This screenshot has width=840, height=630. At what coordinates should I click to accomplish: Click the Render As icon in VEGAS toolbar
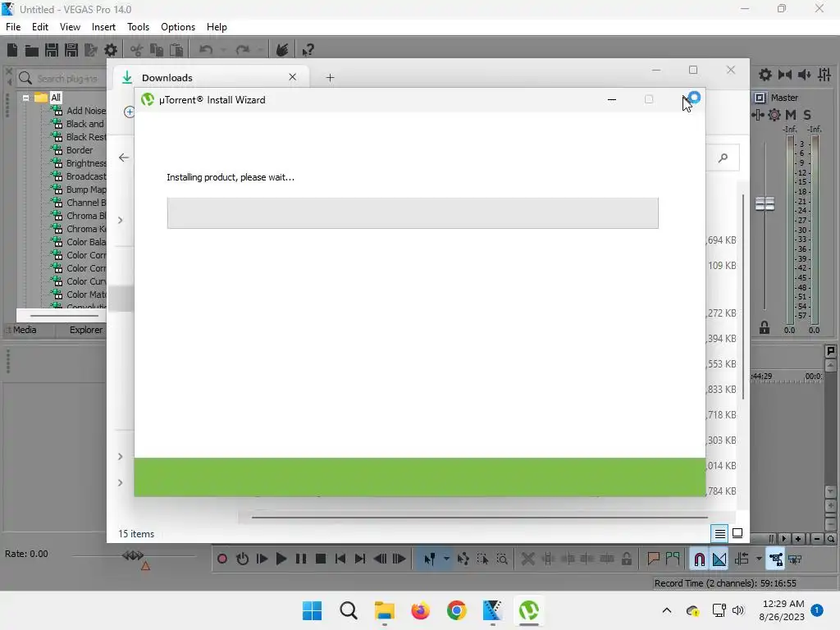coord(90,50)
